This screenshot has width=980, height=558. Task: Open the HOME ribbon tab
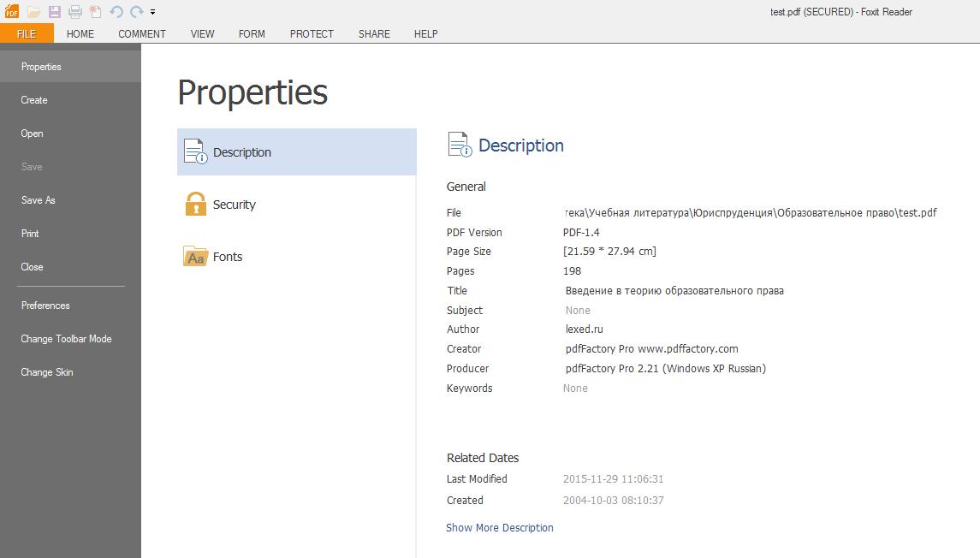click(80, 34)
